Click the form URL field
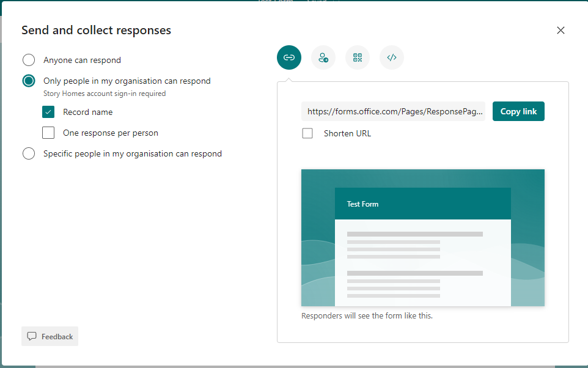The image size is (588, 368). point(393,111)
